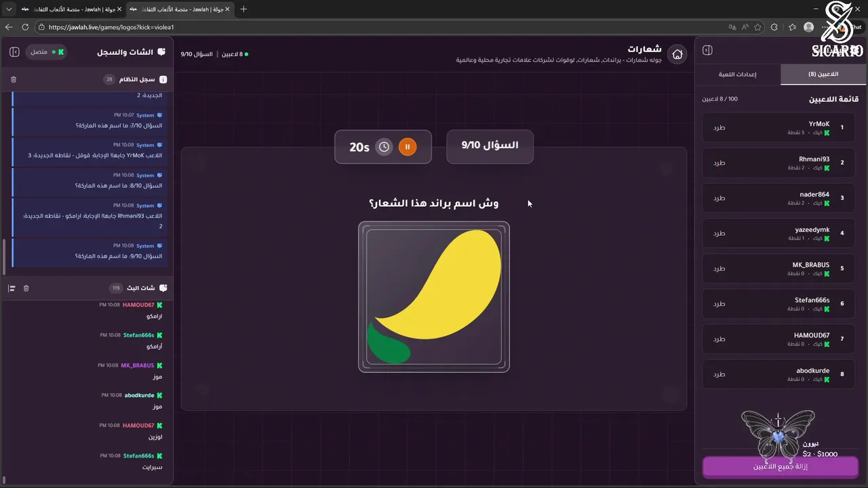
Task: Click the متصل connection status badge
Action: tap(47, 52)
